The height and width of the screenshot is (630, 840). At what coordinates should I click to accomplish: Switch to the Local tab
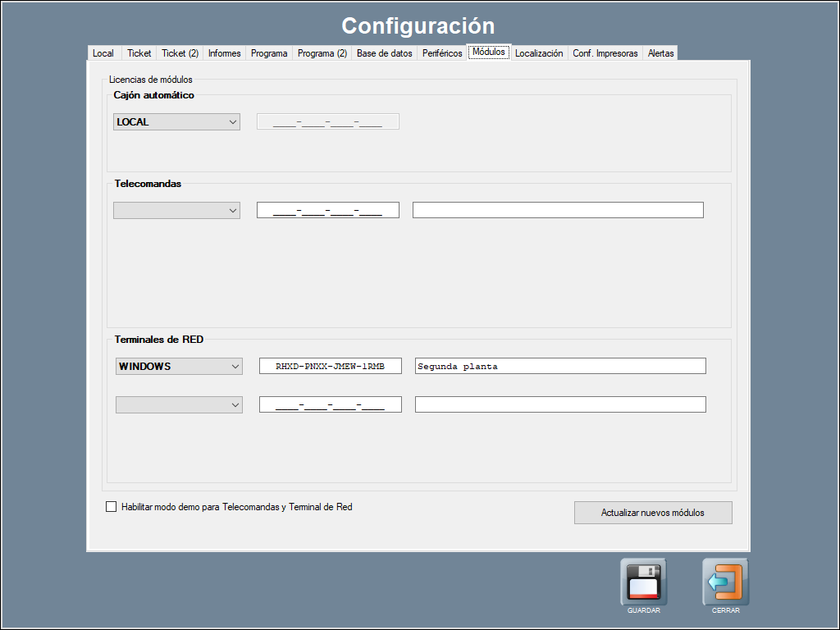[103, 53]
